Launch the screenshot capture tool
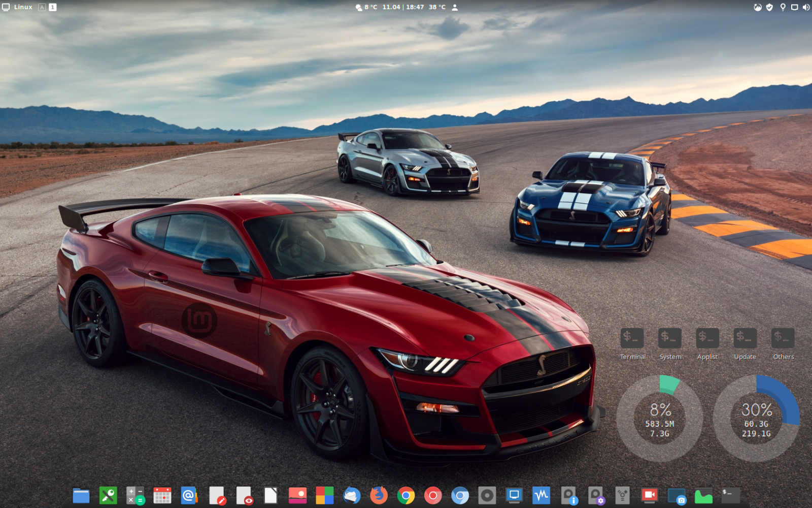 coord(678,495)
